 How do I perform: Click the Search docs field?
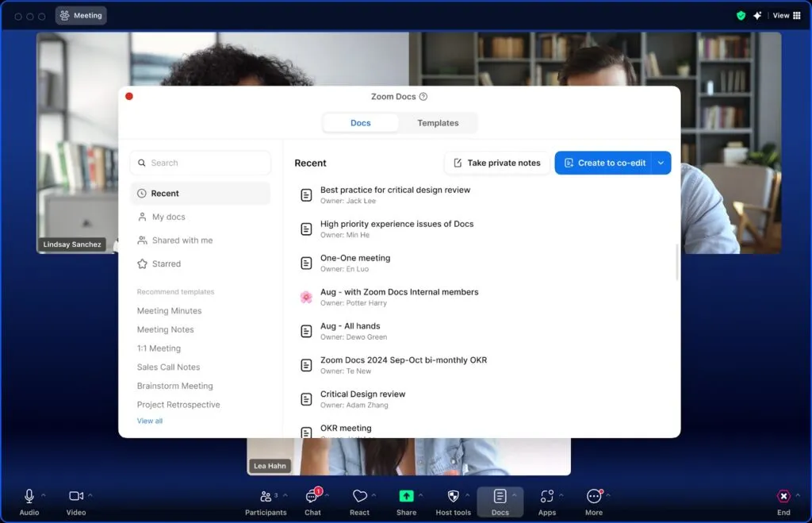pyautogui.click(x=200, y=163)
